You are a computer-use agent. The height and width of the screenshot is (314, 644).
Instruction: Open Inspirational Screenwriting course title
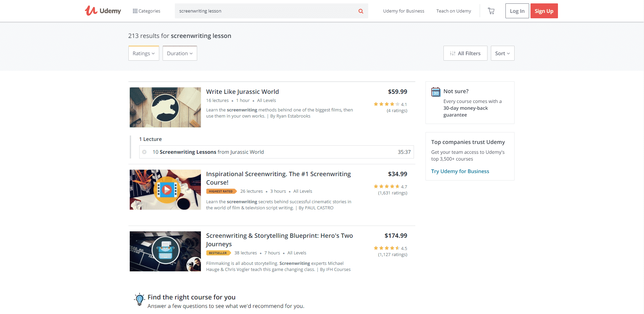pos(278,178)
